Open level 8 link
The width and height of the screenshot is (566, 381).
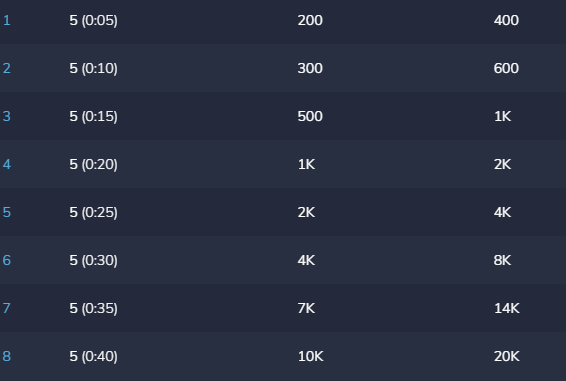(x=6, y=356)
